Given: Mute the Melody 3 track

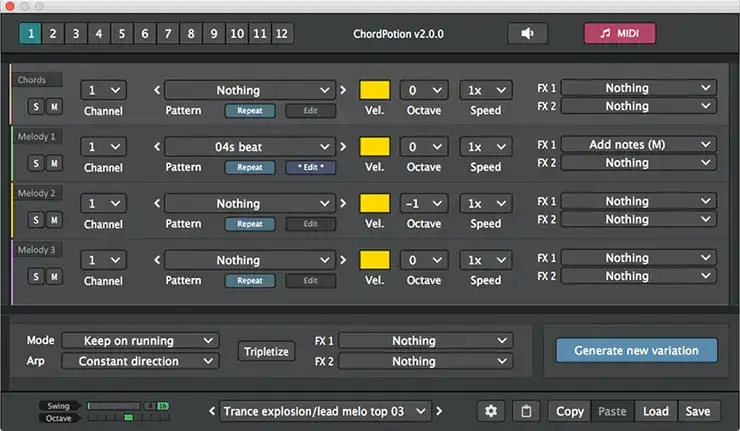Looking at the screenshot, I should pyautogui.click(x=54, y=277).
